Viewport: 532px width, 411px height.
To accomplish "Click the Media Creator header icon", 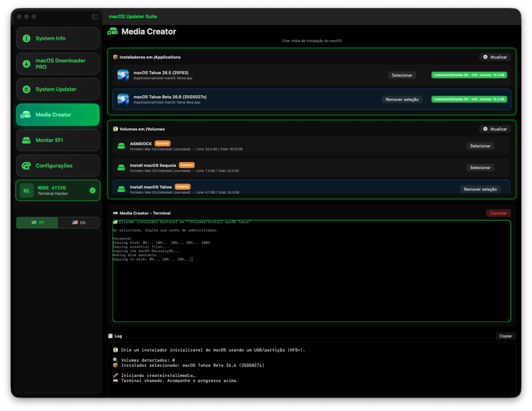I will pos(113,31).
